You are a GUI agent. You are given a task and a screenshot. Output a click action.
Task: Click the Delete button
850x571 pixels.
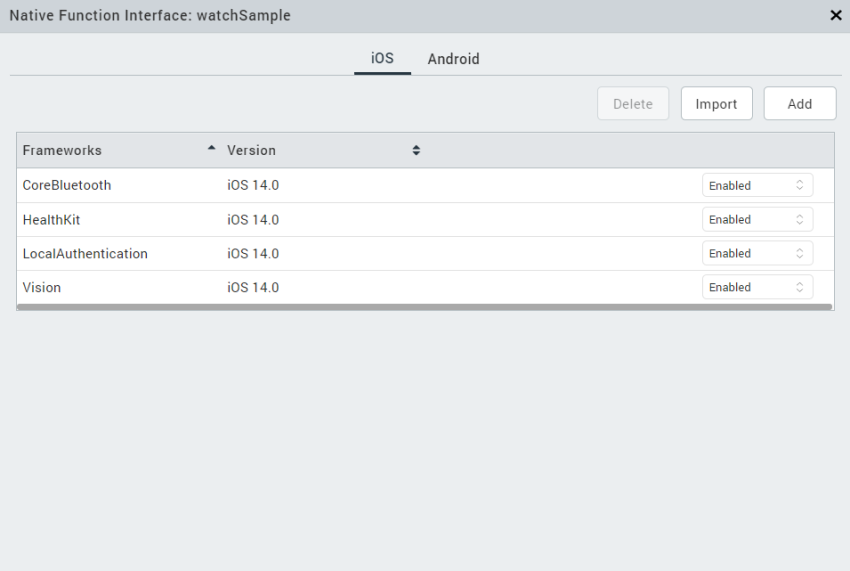(633, 104)
